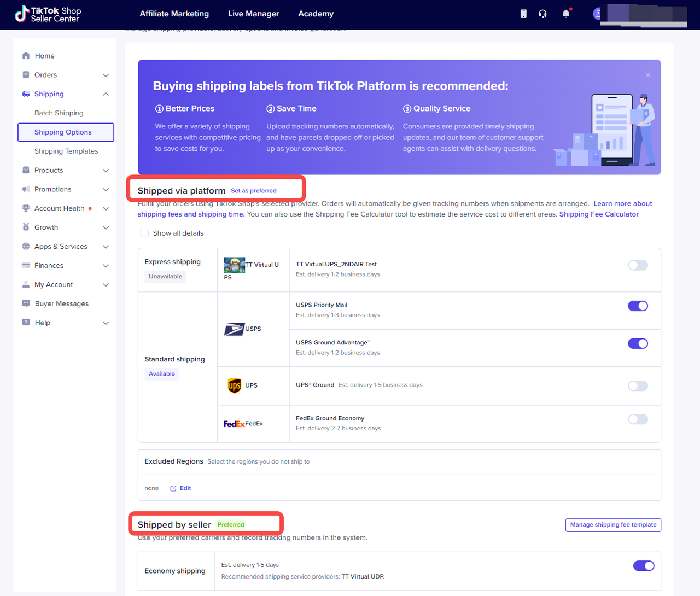Expand the Promotions menu chevron
Image resolution: width=700 pixels, height=596 pixels.
106,190
